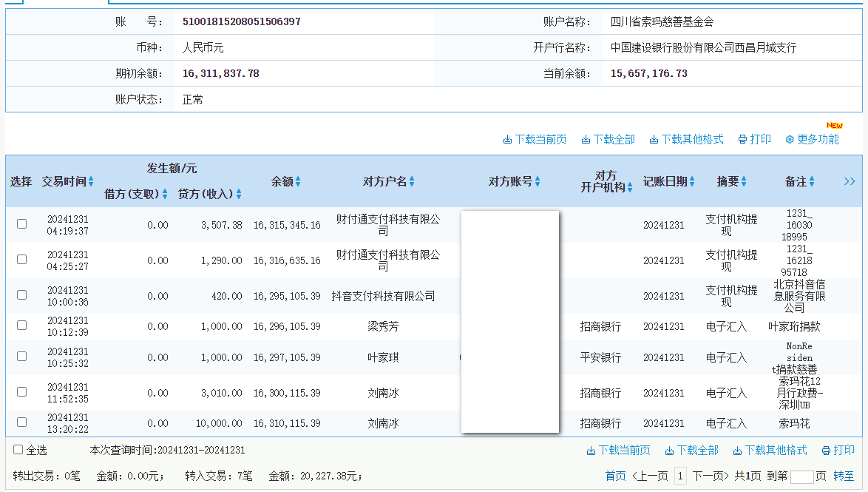Click query time text 20241231-20241231
The height and width of the screenshot is (492, 868).
(x=201, y=450)
